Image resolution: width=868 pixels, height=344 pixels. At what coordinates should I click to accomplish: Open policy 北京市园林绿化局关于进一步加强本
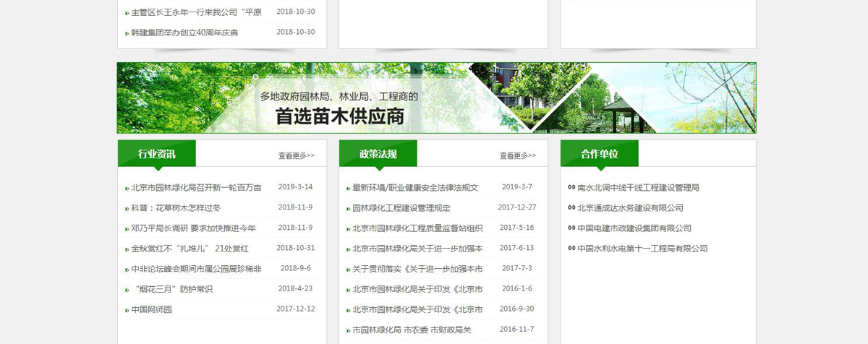417,249
